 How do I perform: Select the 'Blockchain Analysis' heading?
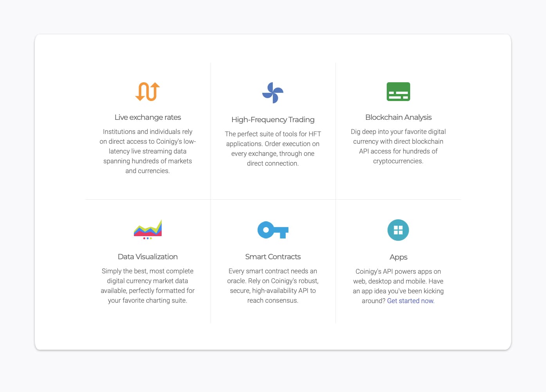click(x=398, y=117)
